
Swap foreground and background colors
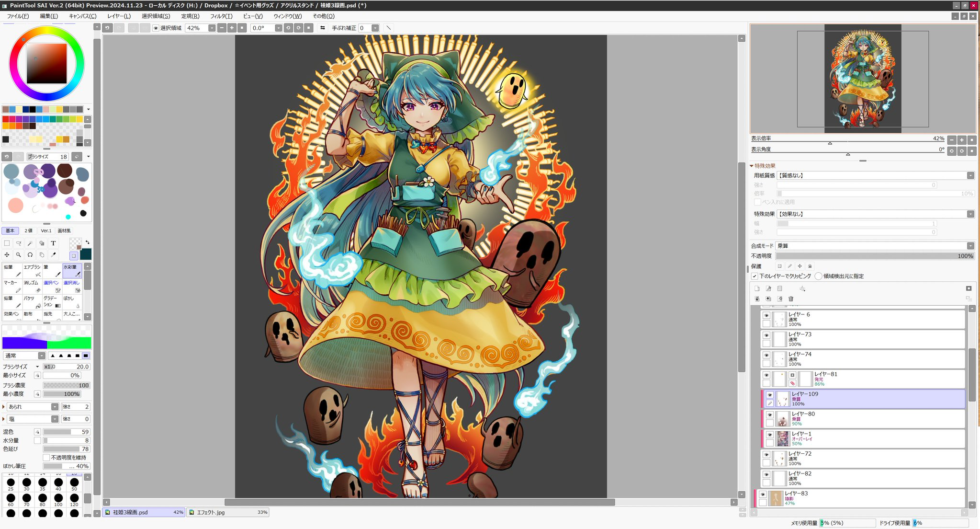click(x=87, y=242)
